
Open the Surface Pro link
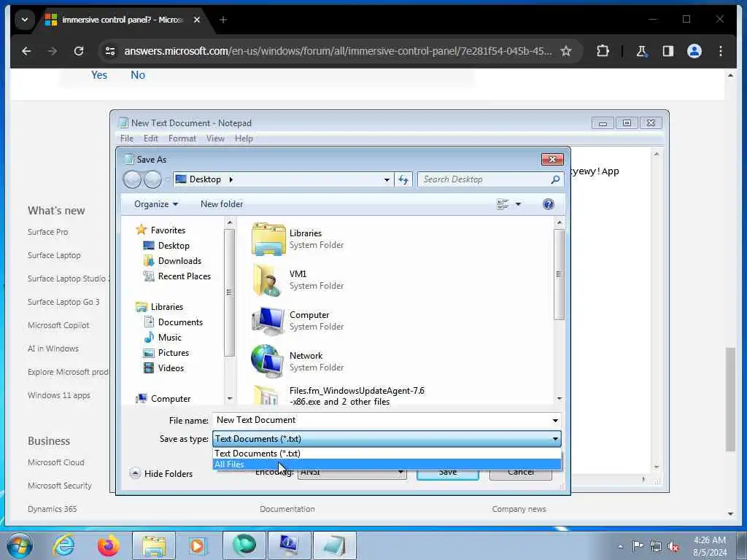coord(47,232)
